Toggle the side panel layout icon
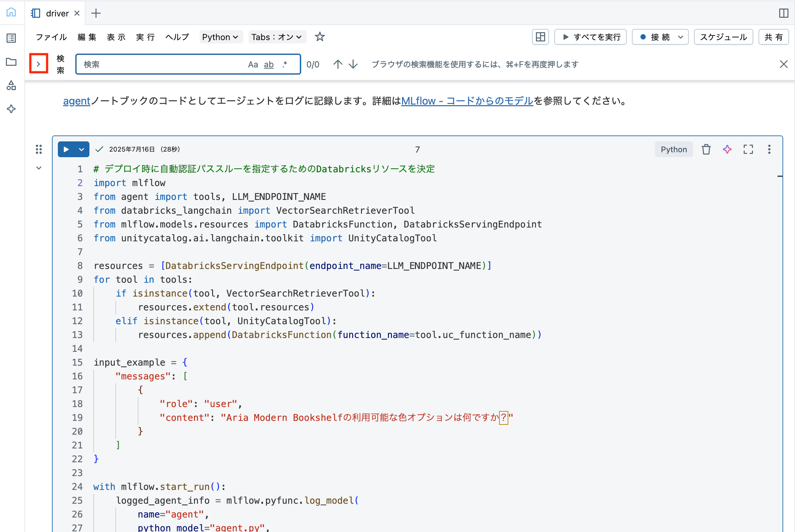795x532 pixels. (x=783, y=13)
